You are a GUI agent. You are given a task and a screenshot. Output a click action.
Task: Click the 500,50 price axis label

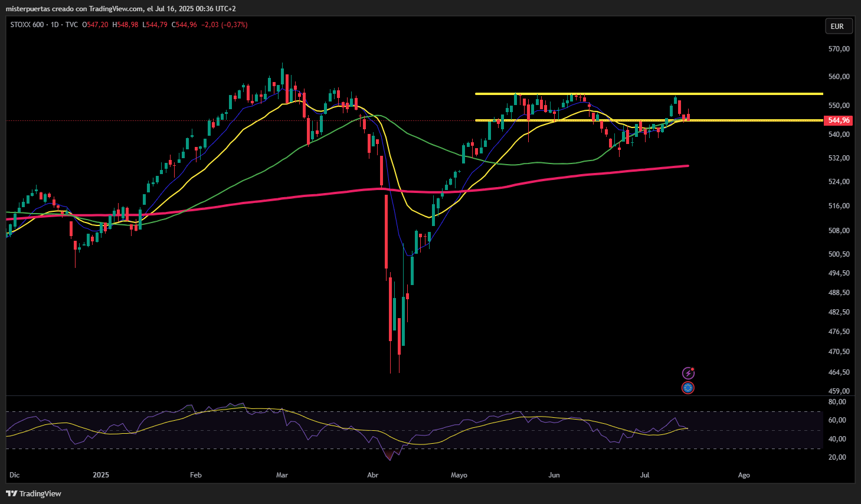pos(839,254)
